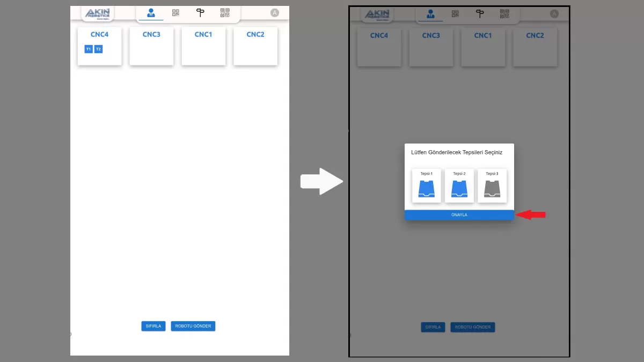Select the T2 tray chip inside CNC4
Image resolution: width=644 pixels, height=362 pixels.
pyautogui.click(x=99, y=49)
